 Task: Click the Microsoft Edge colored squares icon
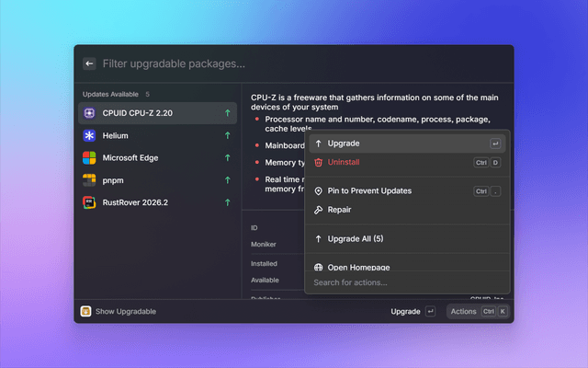click(89, 157)
